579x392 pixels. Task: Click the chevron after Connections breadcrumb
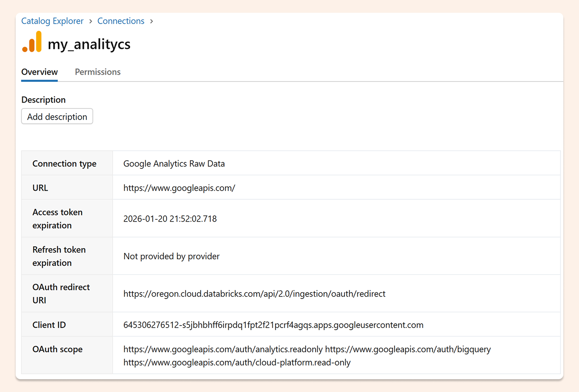pyautogui.click(x=151, y=21)
